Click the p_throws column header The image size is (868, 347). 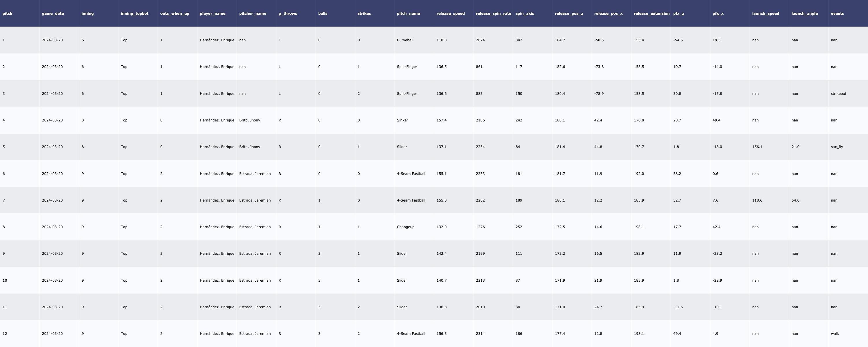point(287,14)
